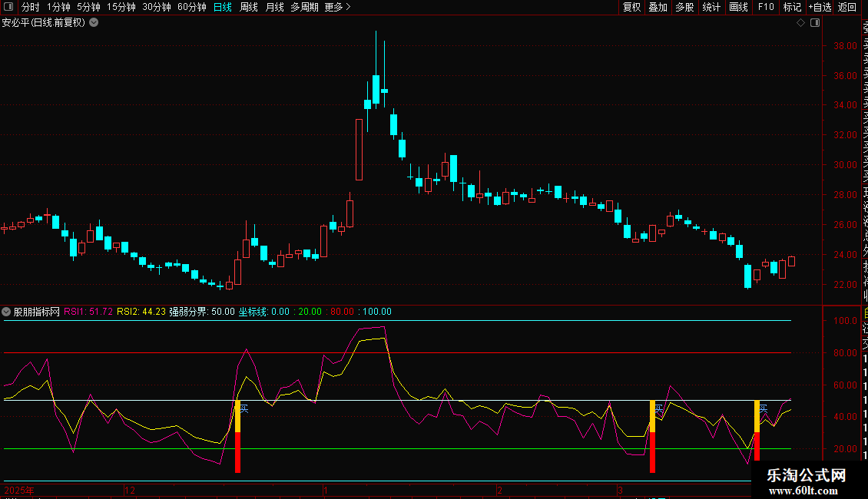Click the diamond icon above price axis
Image resolution: width=868 pixels, height=499 pixels.
pyautogui.click(x=800, y=23)
